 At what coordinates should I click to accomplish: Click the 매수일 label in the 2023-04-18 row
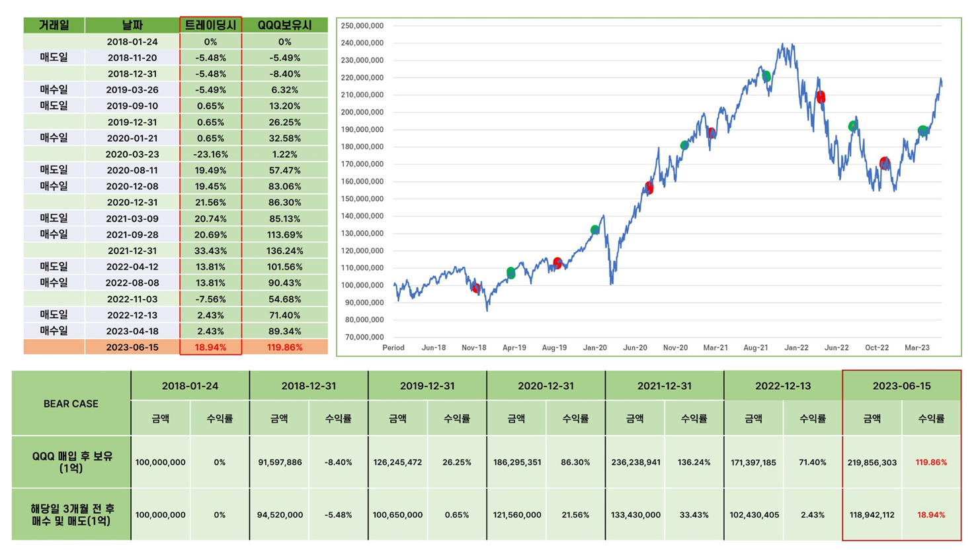[x=54, y=331]
